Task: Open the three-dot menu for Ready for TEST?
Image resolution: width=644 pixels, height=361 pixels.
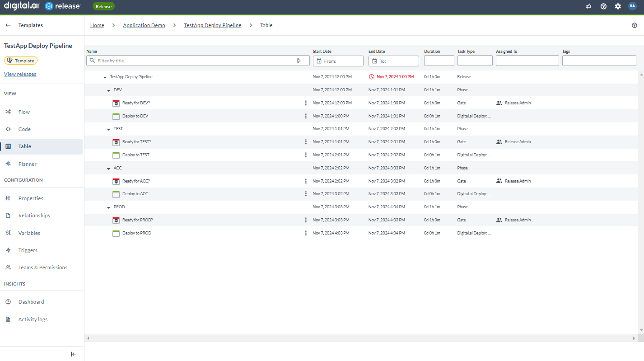Action: coord(306,142)
